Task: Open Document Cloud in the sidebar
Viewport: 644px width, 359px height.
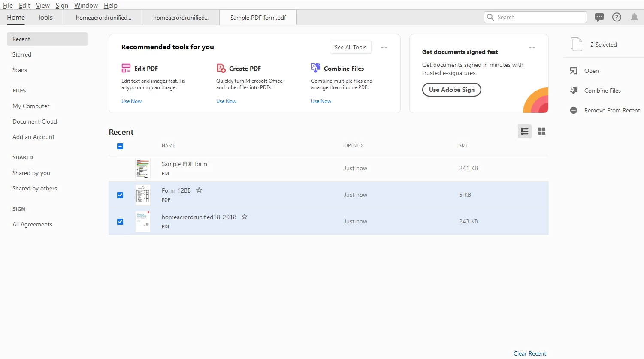Action: pos(35,121)
